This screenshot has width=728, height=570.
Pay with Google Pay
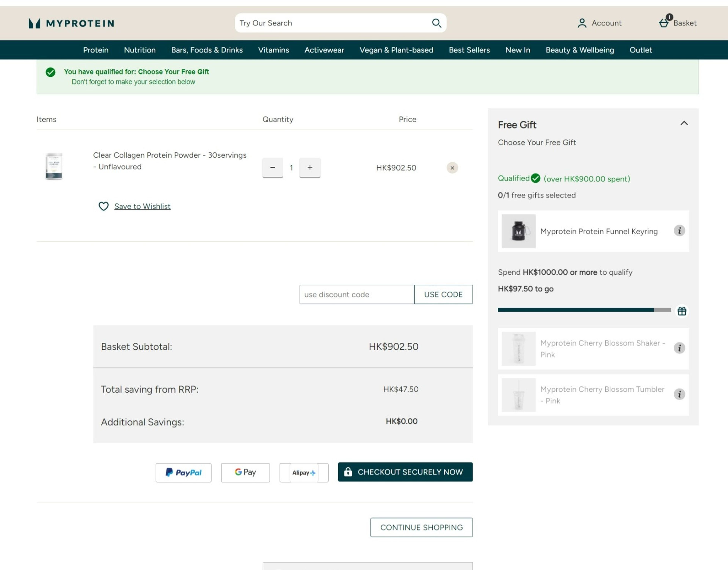(245, 473)
